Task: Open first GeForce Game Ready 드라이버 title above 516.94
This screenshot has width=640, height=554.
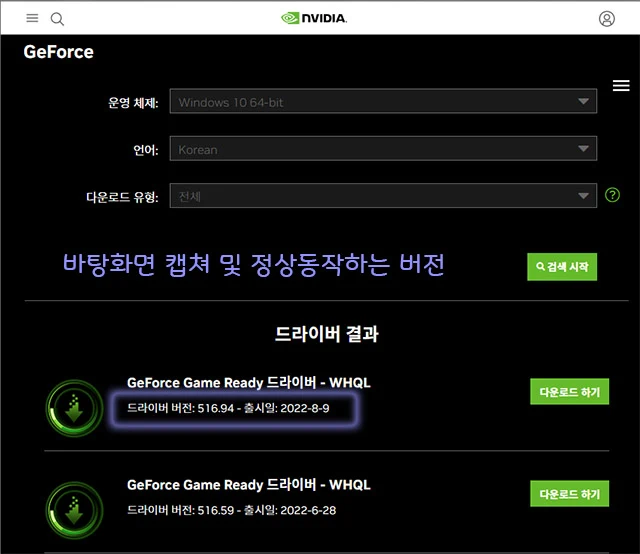Action: click(249, 383)
